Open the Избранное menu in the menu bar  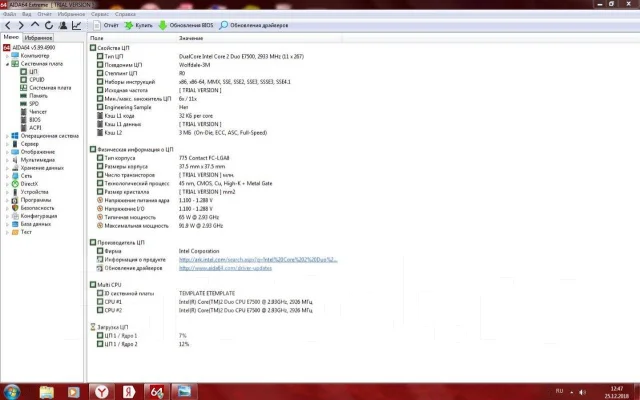[71, 14]
